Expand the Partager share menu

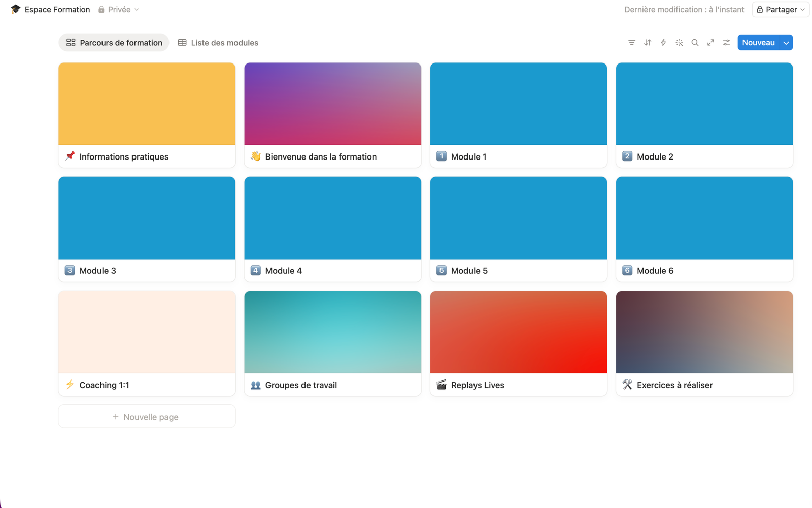click(x=781, y=10)
